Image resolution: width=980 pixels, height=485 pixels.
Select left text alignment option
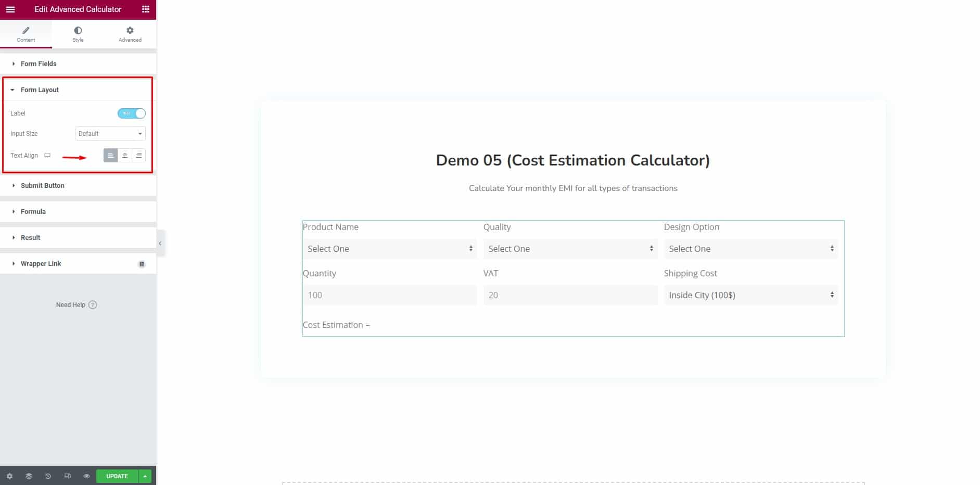(111, 155)
